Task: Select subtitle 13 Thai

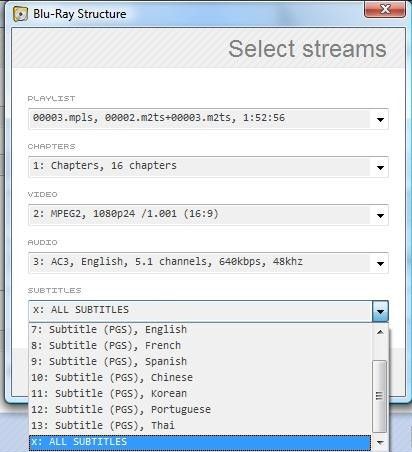Action: click(200, 426)
